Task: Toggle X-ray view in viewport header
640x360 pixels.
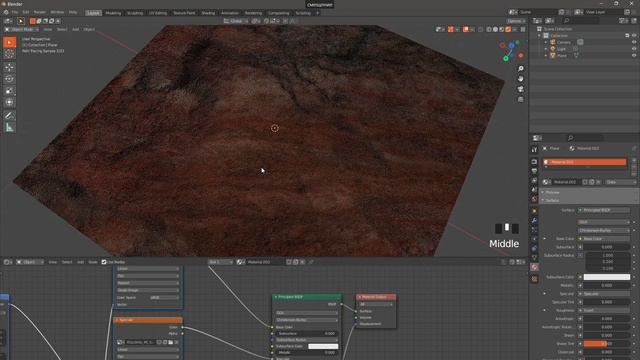Action: pyautogui.click(x=481, y=29)
